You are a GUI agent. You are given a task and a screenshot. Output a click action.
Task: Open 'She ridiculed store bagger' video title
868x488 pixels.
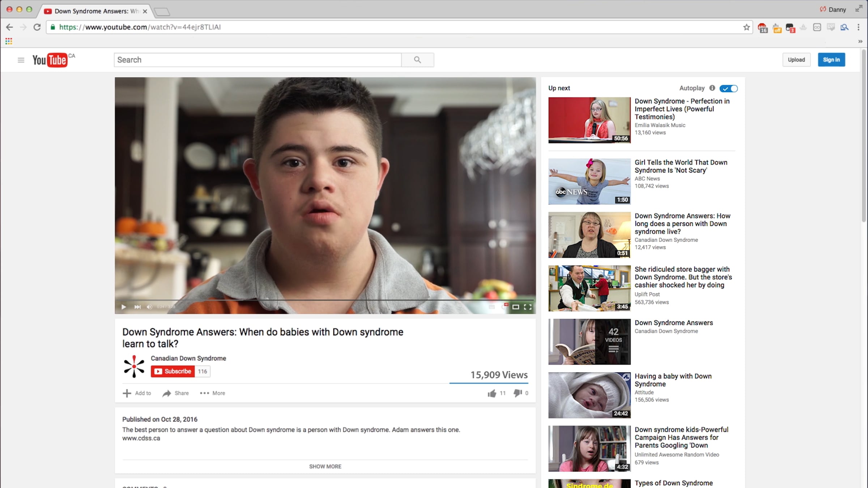[683, 277]
